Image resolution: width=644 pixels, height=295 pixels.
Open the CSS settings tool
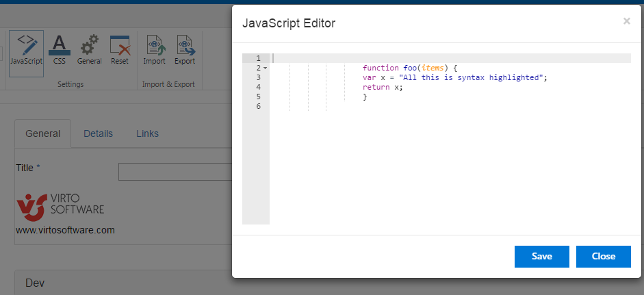point(59,50)
